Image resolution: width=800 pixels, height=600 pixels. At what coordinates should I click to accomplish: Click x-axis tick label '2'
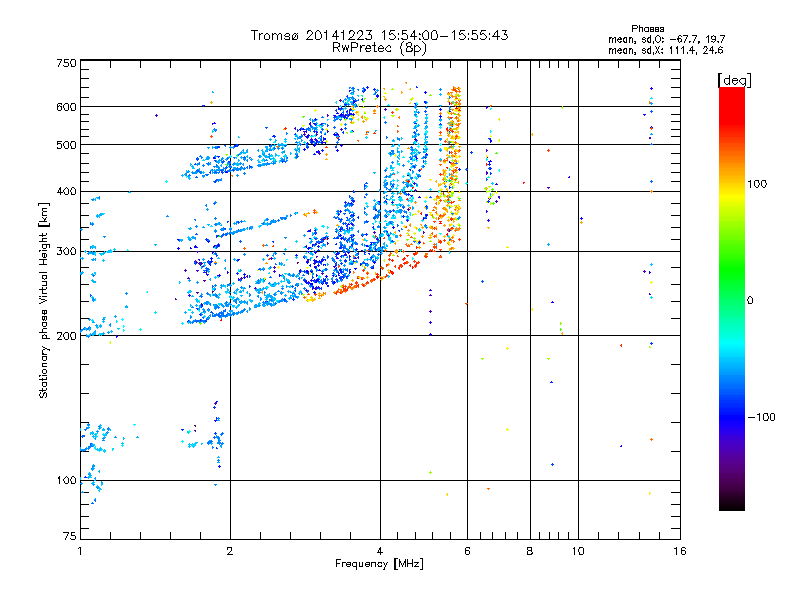click(x=230, y=551)
